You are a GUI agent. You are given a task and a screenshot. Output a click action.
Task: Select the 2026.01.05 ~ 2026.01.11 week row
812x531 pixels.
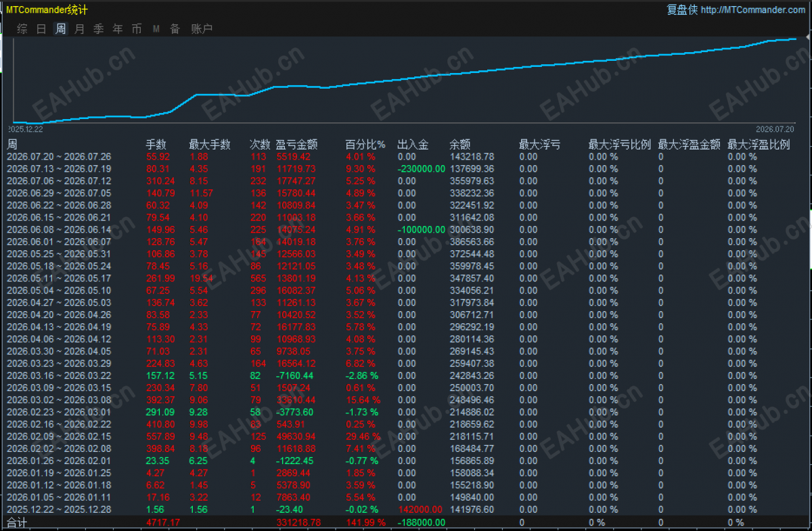pos(406,497)
